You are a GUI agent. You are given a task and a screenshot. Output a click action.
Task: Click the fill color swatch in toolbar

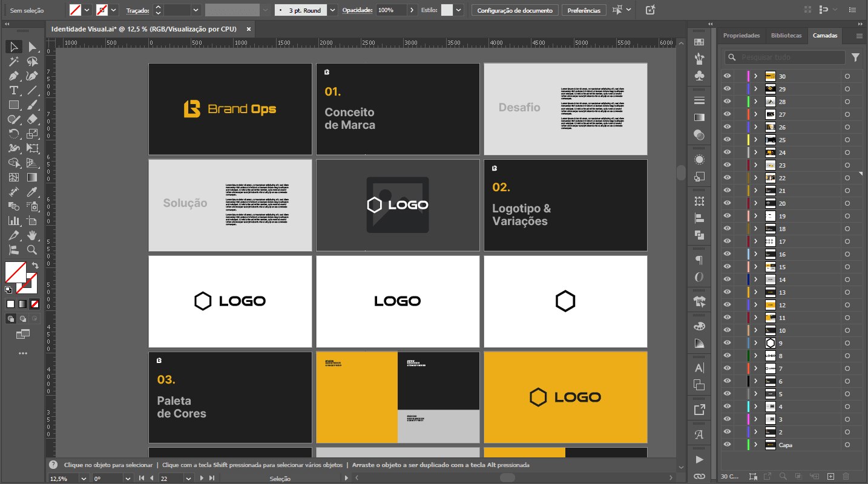[16, 272]
